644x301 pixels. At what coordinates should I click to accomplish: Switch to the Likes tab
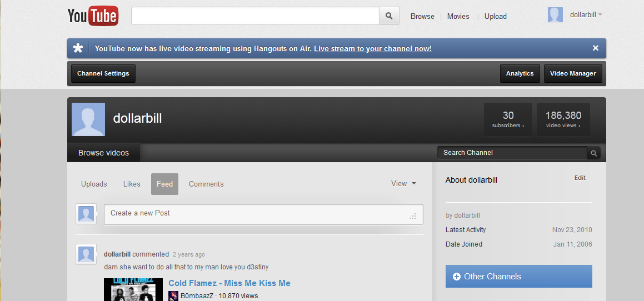point(132,184)
